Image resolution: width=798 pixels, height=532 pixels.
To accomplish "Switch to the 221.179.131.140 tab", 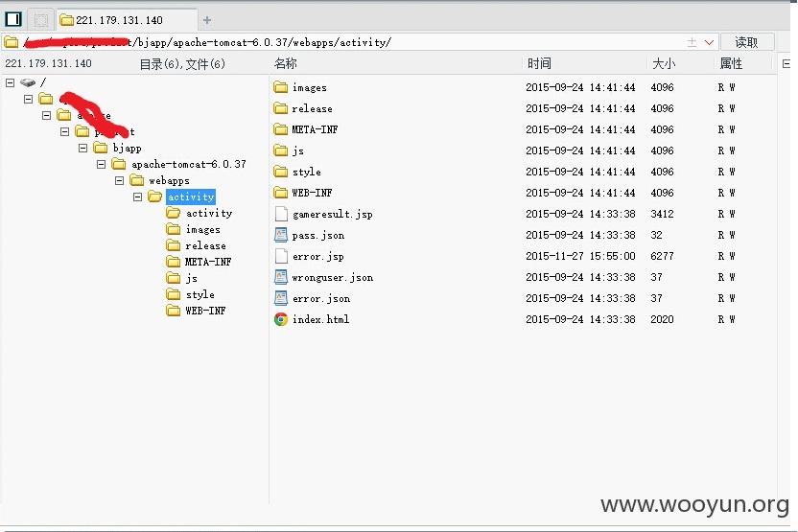I will 126,20.
